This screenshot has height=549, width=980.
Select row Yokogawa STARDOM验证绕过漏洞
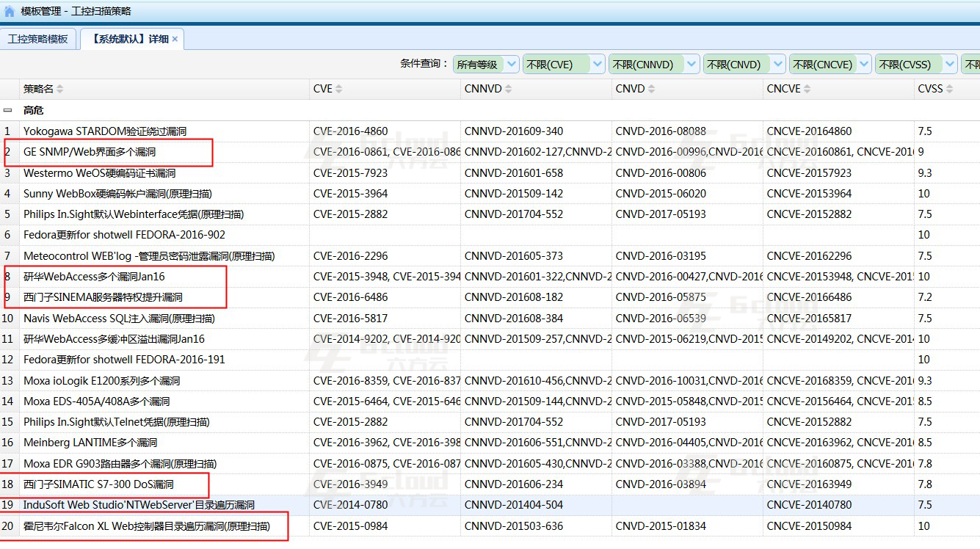(x=490, y=131)
